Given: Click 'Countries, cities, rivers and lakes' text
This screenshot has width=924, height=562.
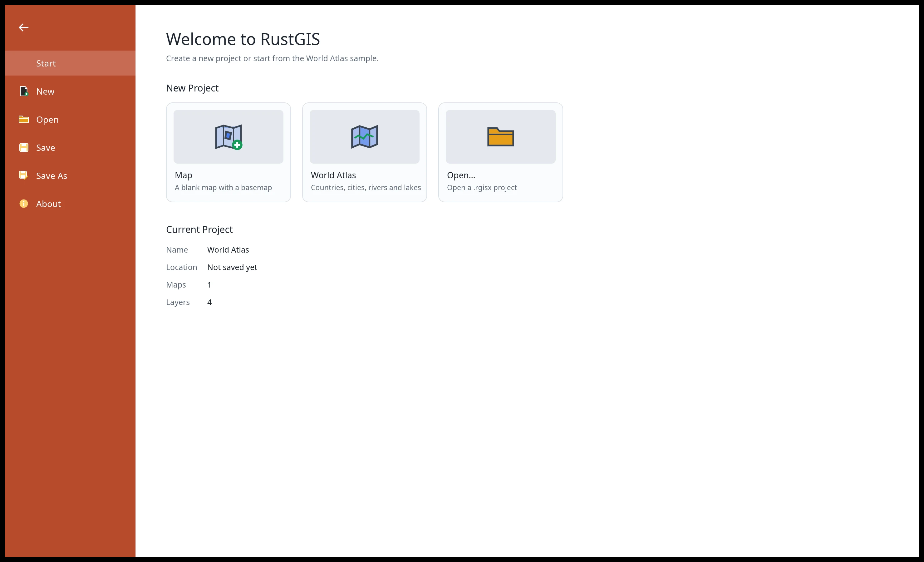Looking at the screenshot, I should [366, 188].
